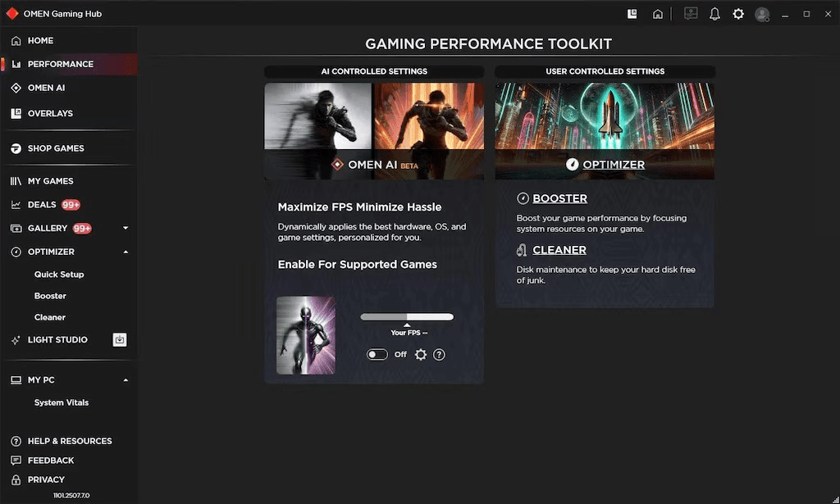This screenshot has width=840, height=504.
Task: Click the Home icon in the title bar
Action: click(658, 13)
